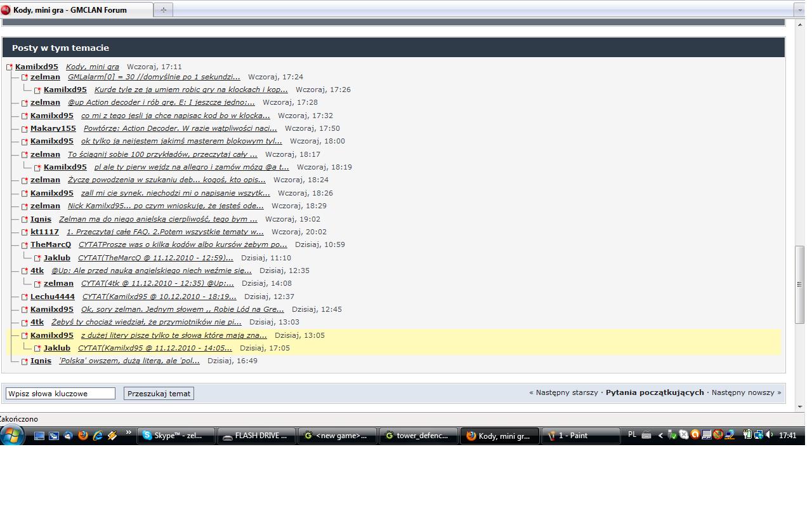This screenshot has height=508, width=812.
Task: Click Show Desktop icon in Quick Launch
Action: click(x=39, y=436)
